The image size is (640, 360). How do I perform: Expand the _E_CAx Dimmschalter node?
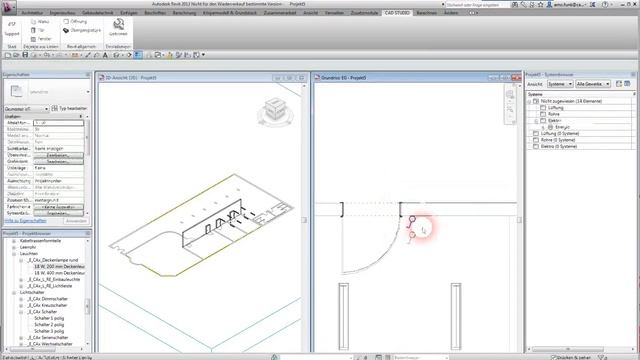pyautogui.click(x=21, y=299)
